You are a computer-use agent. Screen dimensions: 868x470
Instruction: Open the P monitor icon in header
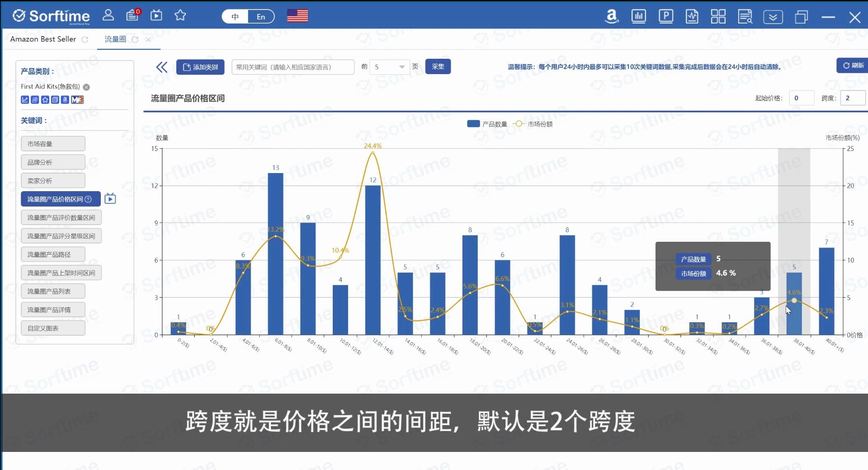(x=666, y=17)
